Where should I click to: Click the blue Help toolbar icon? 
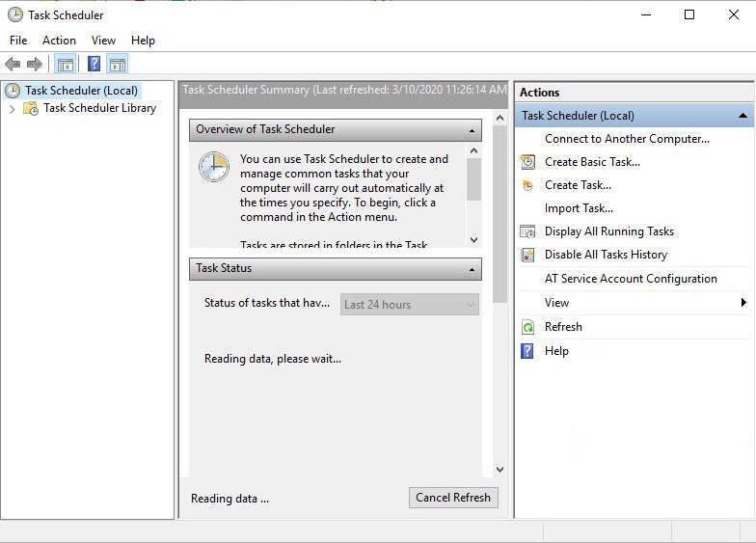point(94,65)
